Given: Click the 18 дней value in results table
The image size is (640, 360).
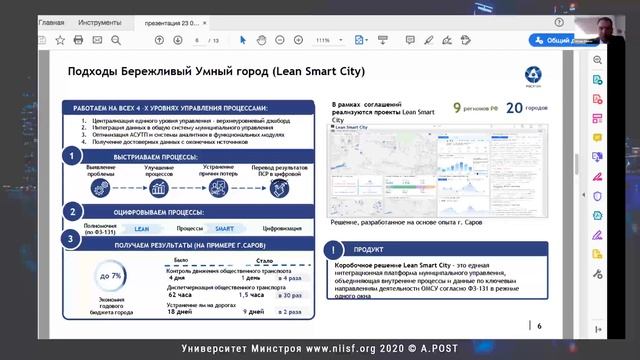Looking at the screenshot, I should 180,312.
